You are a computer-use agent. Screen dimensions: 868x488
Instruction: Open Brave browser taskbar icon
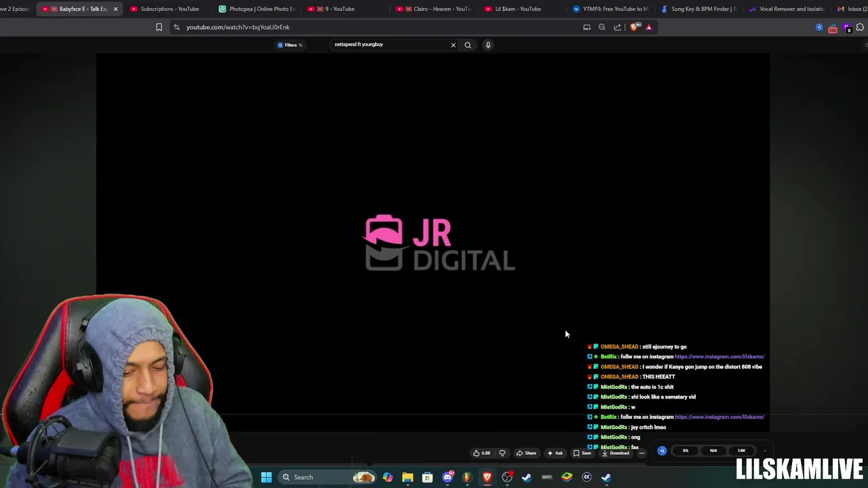[x=487, y=477]
